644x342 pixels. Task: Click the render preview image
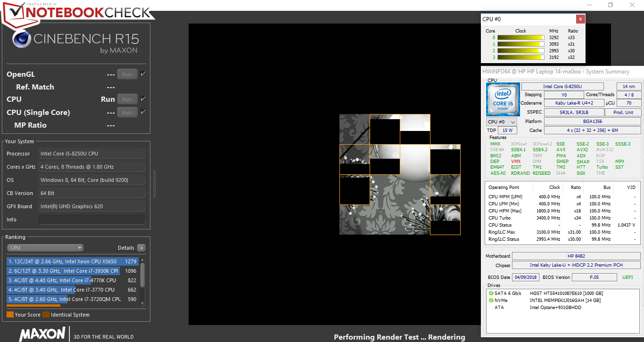point(400,174)
